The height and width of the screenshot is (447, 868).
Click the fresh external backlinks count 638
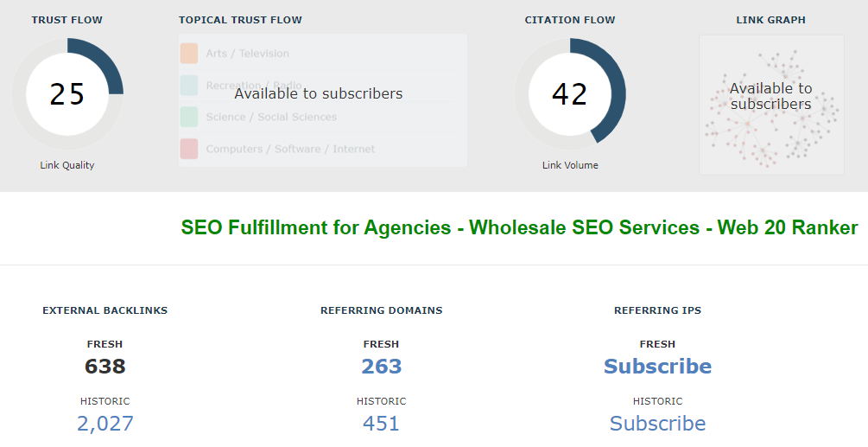pos(105,367)
